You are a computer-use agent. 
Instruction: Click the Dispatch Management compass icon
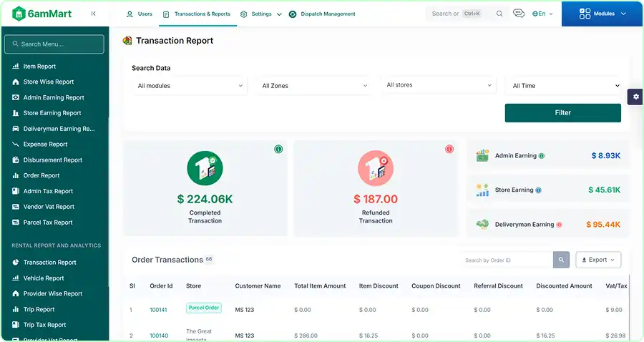click(293, 14)
